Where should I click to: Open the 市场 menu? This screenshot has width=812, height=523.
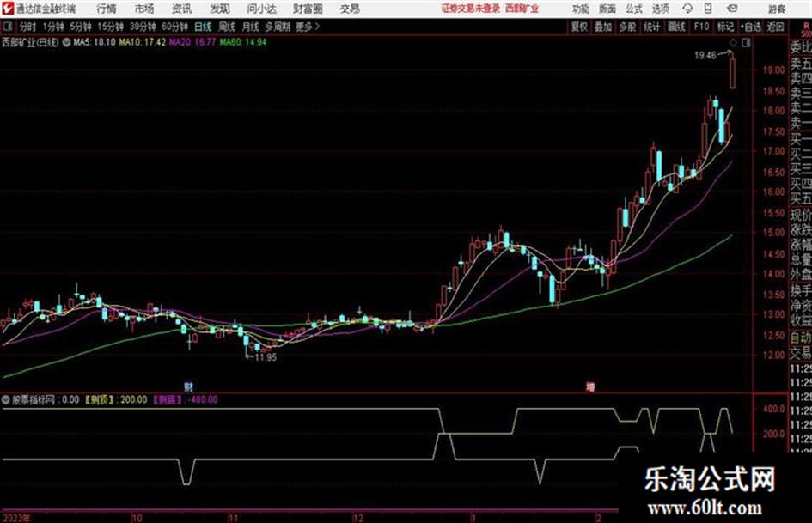pyautogui.click(x=144, y=9)
